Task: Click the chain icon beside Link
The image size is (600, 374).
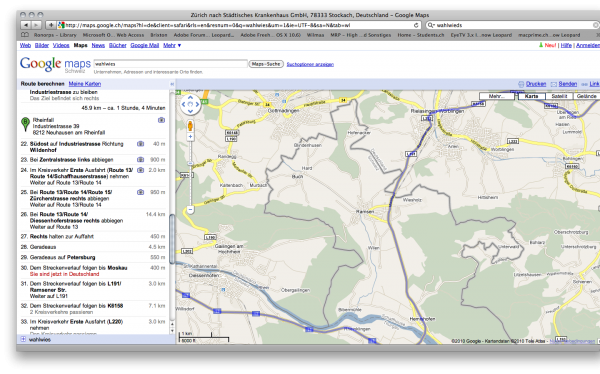Action: (x=584, y=84)
